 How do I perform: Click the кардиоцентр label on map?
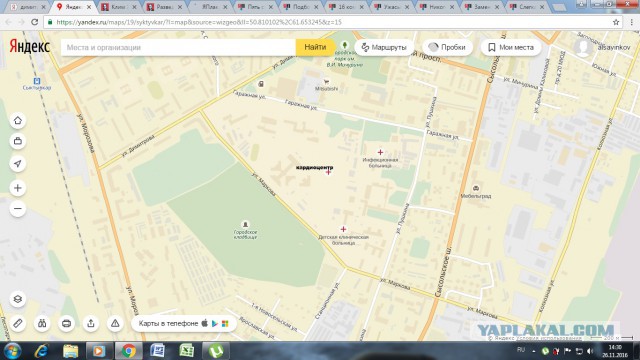[x=314, y=167]
